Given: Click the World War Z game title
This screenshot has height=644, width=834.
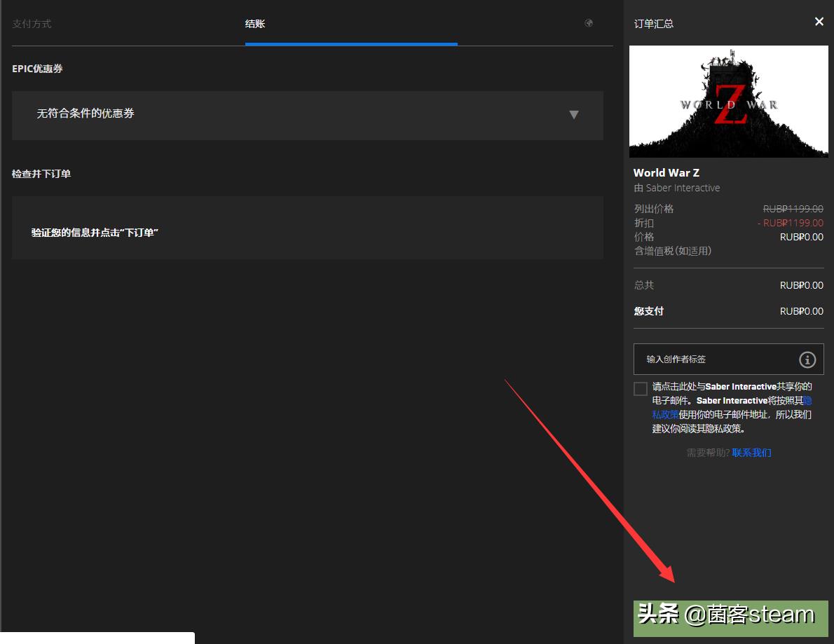Looking at the screenshot, I should click(x=666, y=172).
